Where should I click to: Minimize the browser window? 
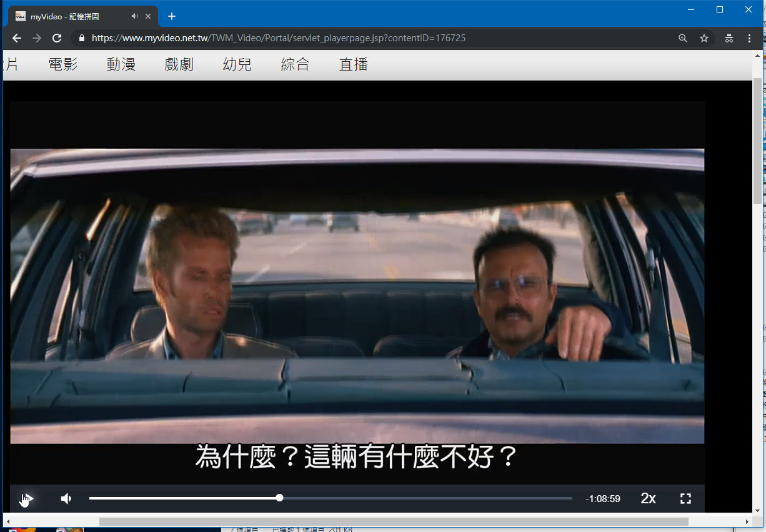[691, 9]
